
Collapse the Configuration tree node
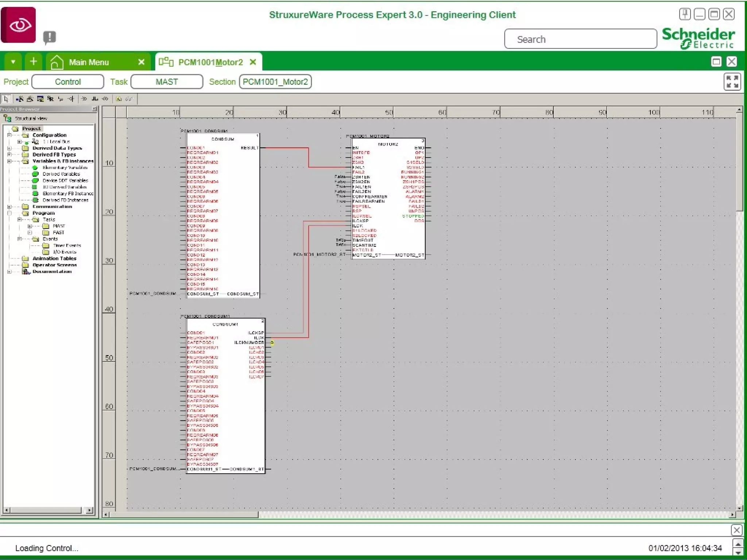coord(9,135)
